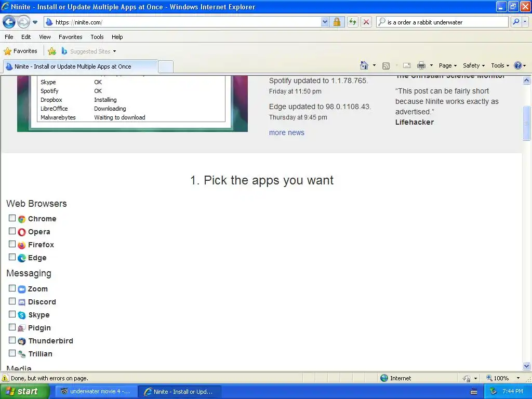Open the Safety dropdown menu
The image size is (532, 399).
(474, 65)
